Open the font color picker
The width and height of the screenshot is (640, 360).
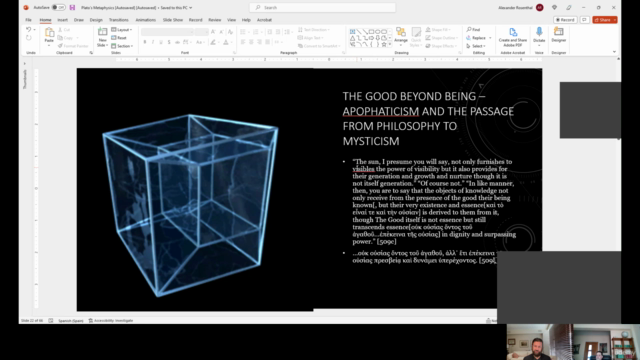point(226,42)
